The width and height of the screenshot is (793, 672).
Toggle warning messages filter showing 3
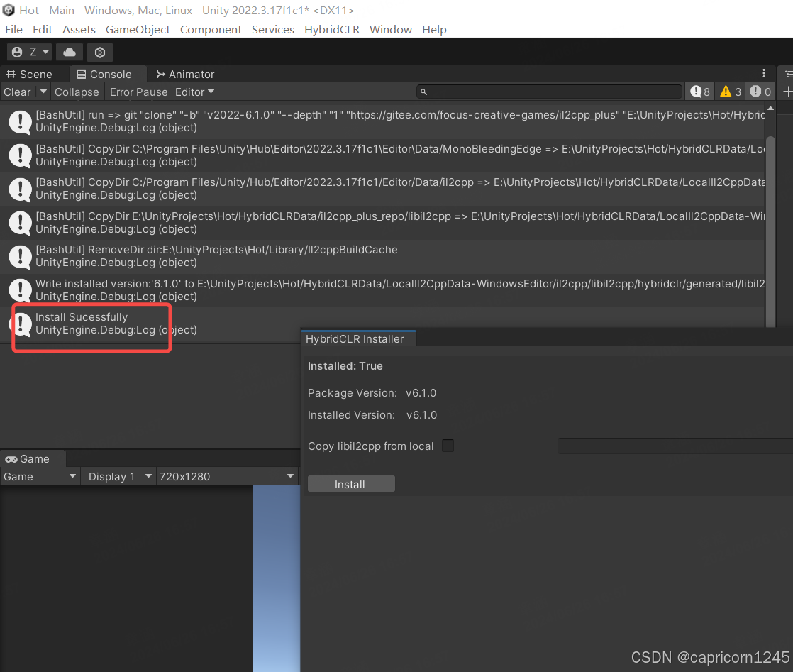731,92
